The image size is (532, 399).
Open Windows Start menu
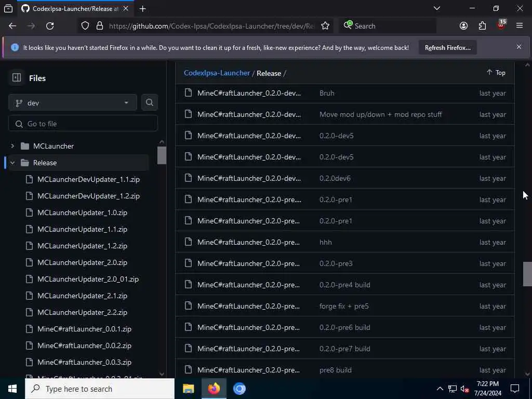click(x=12, y=389)
